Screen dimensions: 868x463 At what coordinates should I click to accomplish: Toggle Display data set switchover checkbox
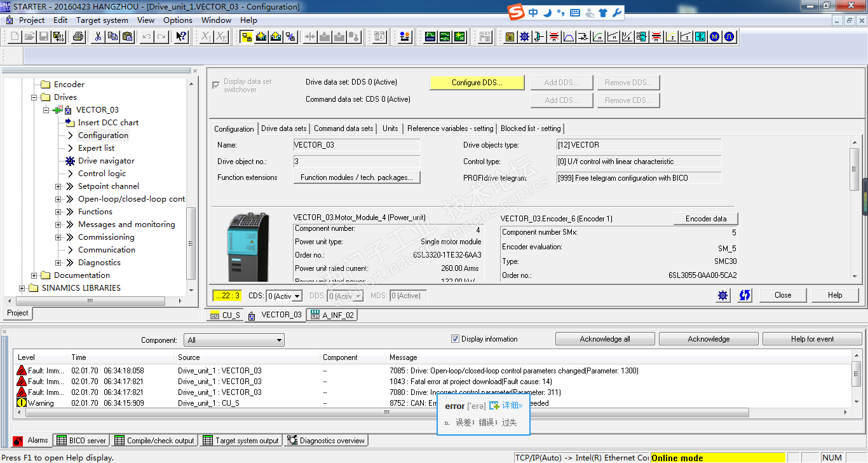coord(217,85)
